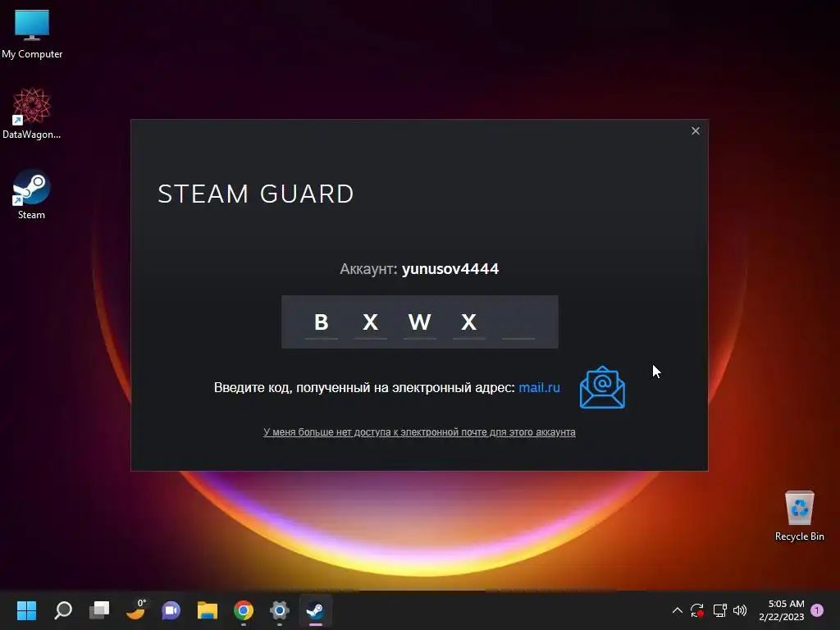Image resolution: width=840 pixels, height=630 pixels.
Task: Click the third code box containing W
Action: [419, 322]
